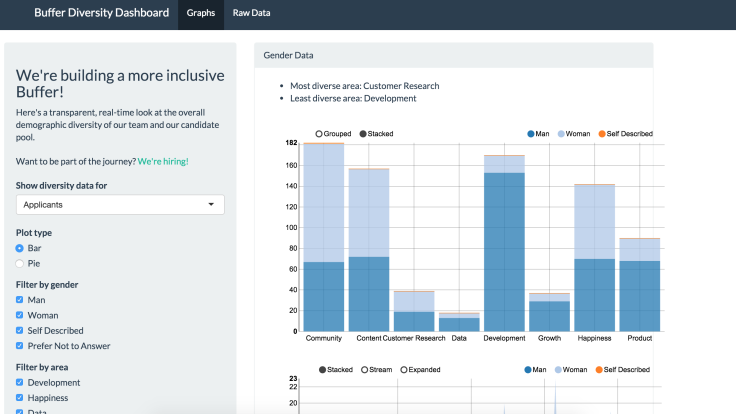Uncheck the Happiness area filter
This screenshot has width=736, height=414.
19,398
